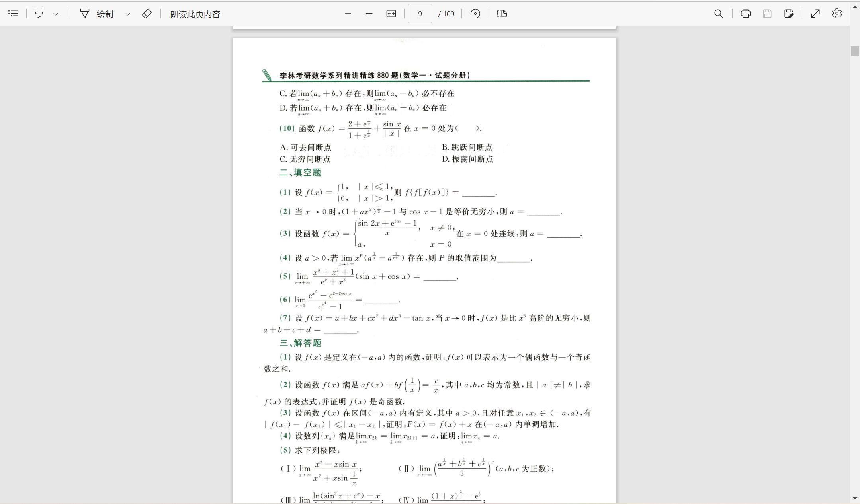Open the table of contents sidebar
Image resolution: width=860 pixels, height=504 pixels.
13,14
